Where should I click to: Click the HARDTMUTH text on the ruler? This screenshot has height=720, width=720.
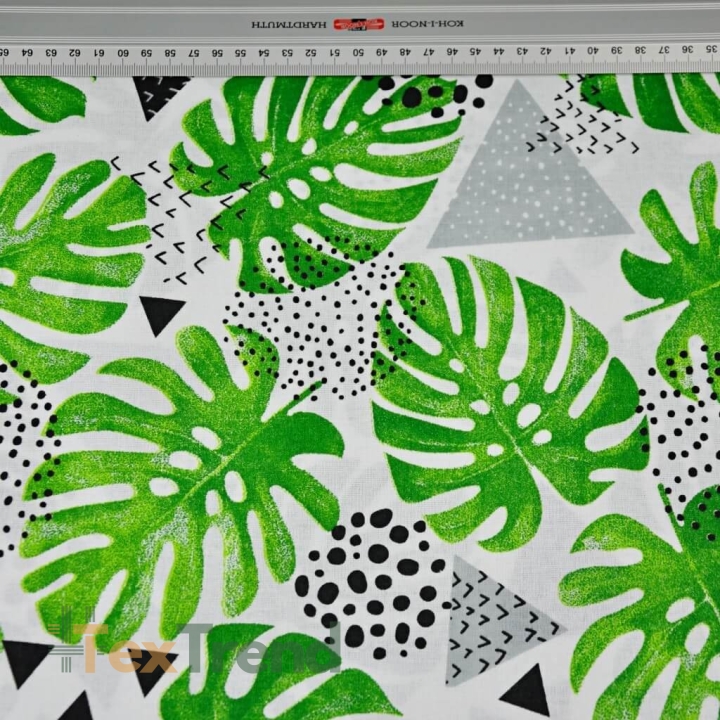[289, 24]
